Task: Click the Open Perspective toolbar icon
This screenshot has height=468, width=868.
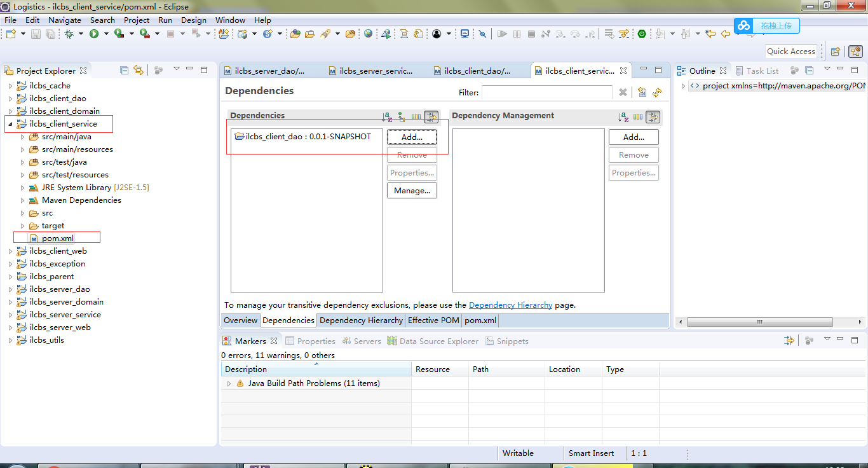Action: click(836, 52)
